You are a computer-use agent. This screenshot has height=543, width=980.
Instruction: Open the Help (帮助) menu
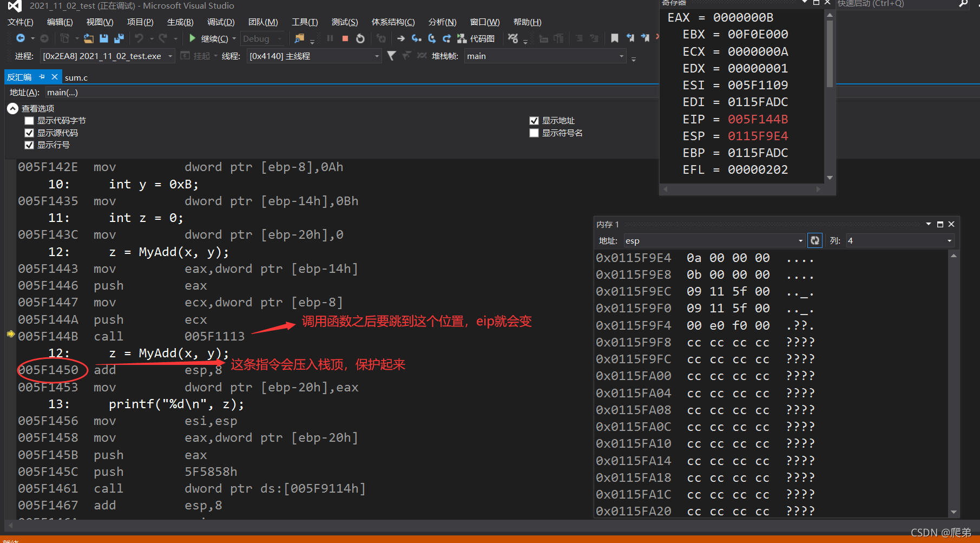pos(527,22)
